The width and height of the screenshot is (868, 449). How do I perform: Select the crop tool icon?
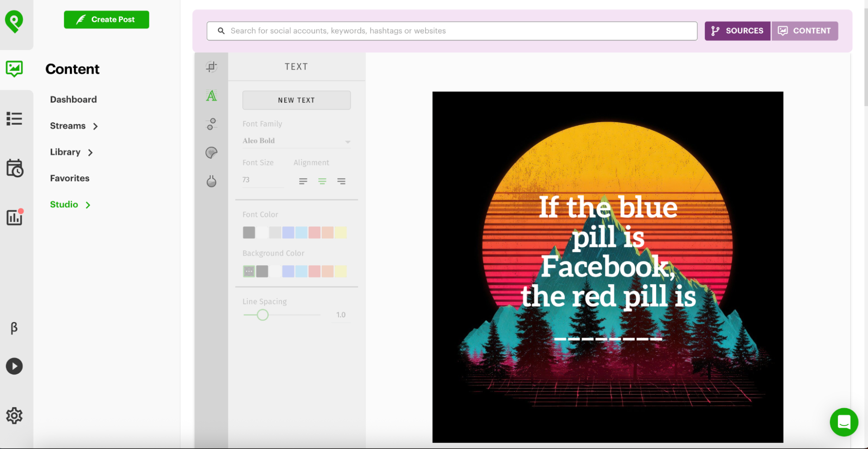pyautogui.click(x=211, y=67)
